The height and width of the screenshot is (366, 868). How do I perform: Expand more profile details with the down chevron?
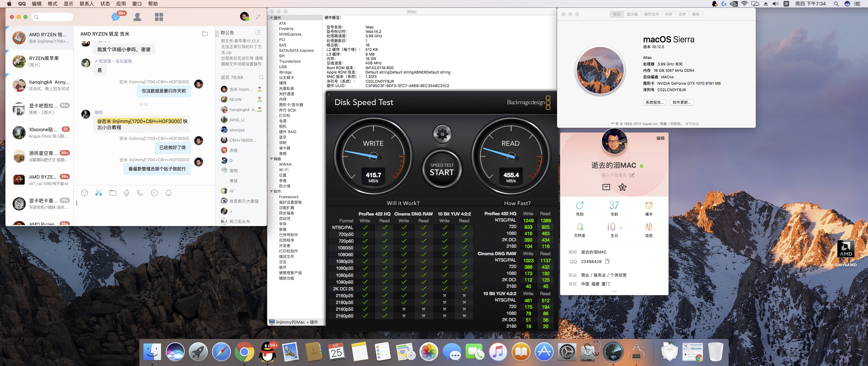(x=614, y=291)
